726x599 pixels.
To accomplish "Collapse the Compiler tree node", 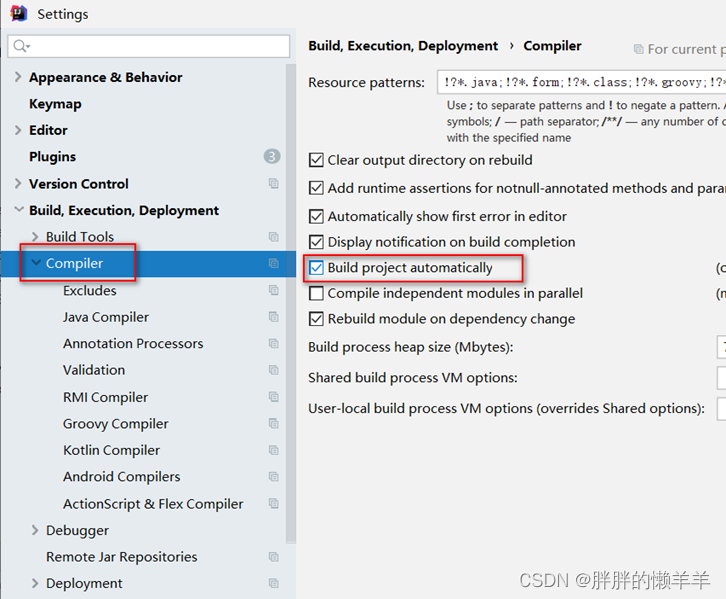I will click(35, 262).
